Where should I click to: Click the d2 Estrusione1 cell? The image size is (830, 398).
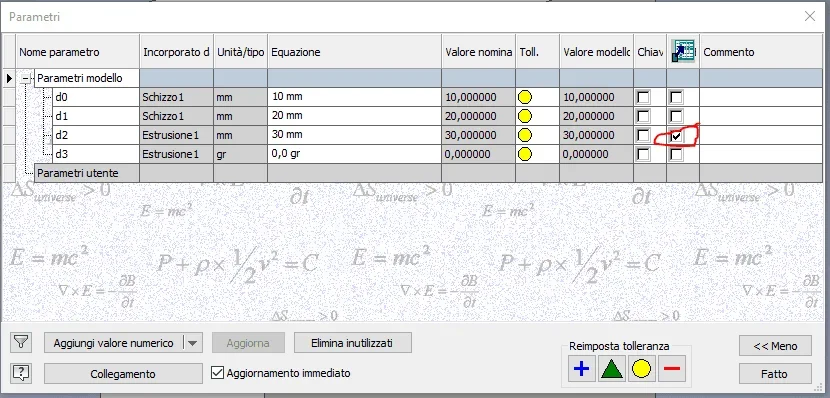click(x=177, y=135)
